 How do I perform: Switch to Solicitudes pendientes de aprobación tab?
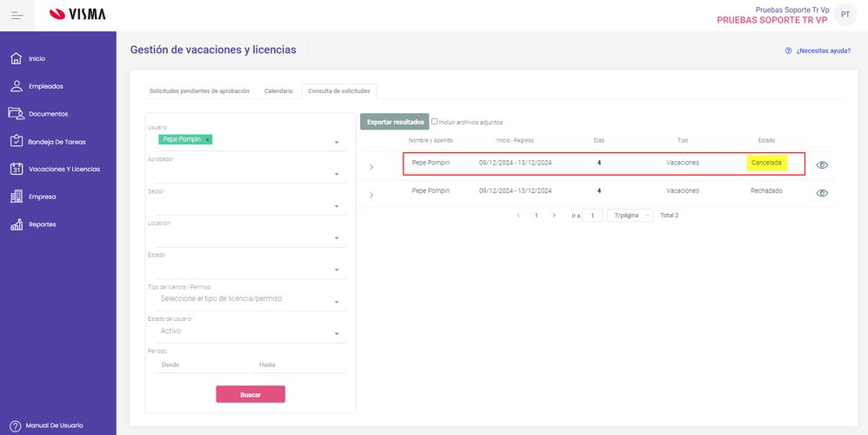[x=199, y=90]
